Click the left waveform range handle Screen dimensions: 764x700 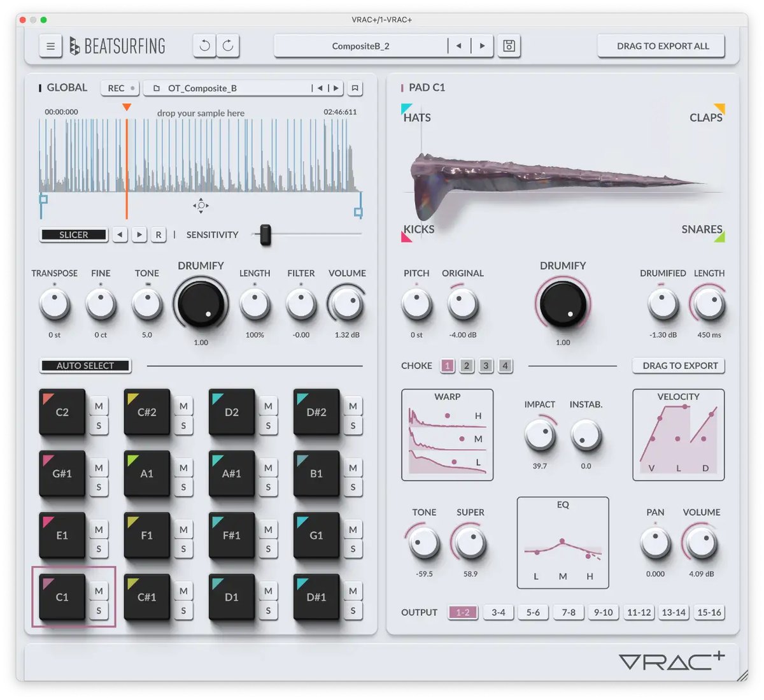point(43,199)
